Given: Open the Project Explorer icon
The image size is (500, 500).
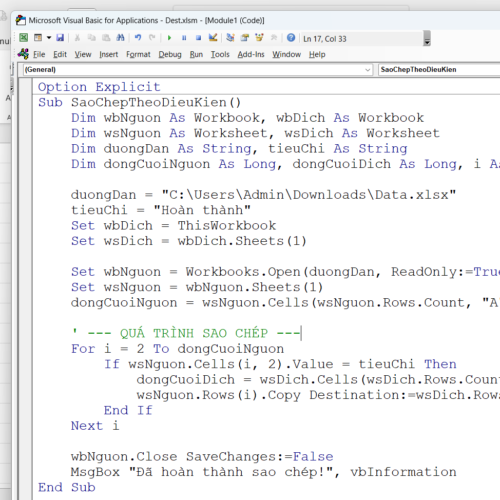Looking at the screenshot, I should click(x=230, y=38).
